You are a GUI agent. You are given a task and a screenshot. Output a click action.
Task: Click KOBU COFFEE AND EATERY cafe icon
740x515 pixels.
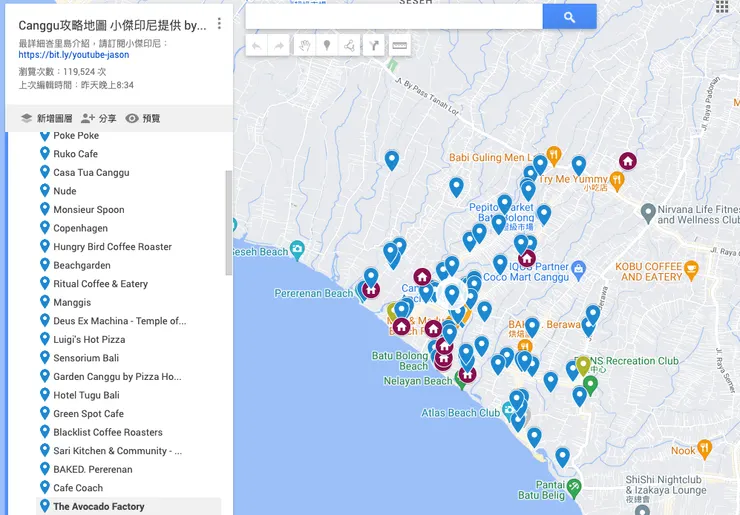click(691, 270)
